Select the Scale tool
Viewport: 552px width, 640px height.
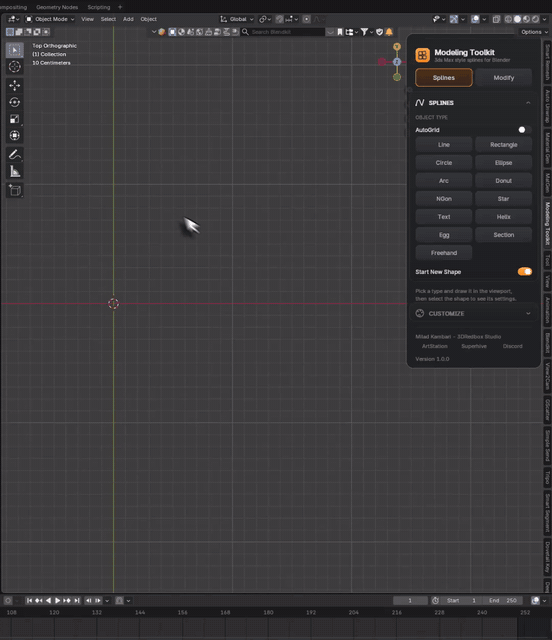coord(15,119)
